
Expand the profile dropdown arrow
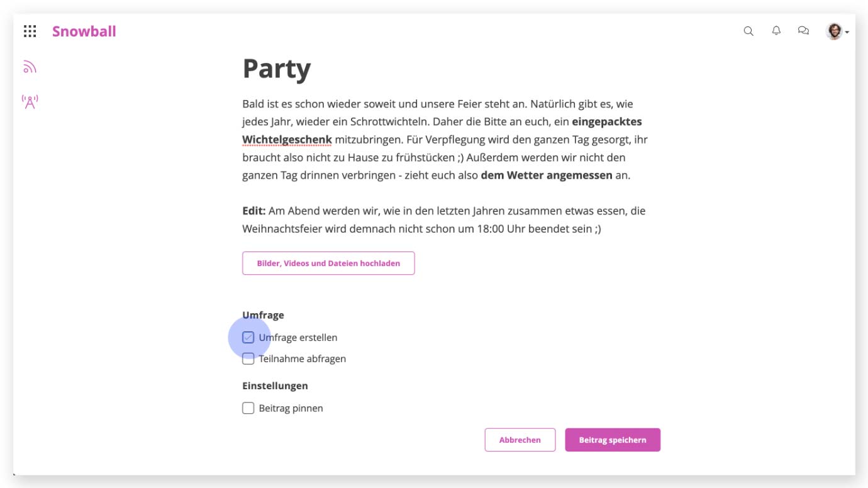click(x=847, y=32)
